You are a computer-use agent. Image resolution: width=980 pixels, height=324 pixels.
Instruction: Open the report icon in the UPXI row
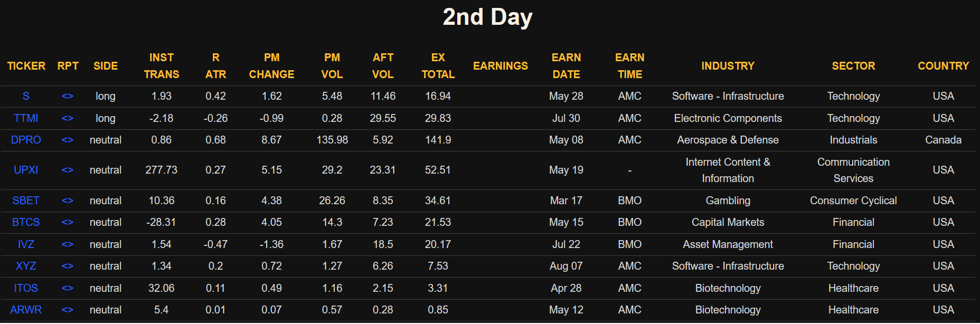[68, 170]
